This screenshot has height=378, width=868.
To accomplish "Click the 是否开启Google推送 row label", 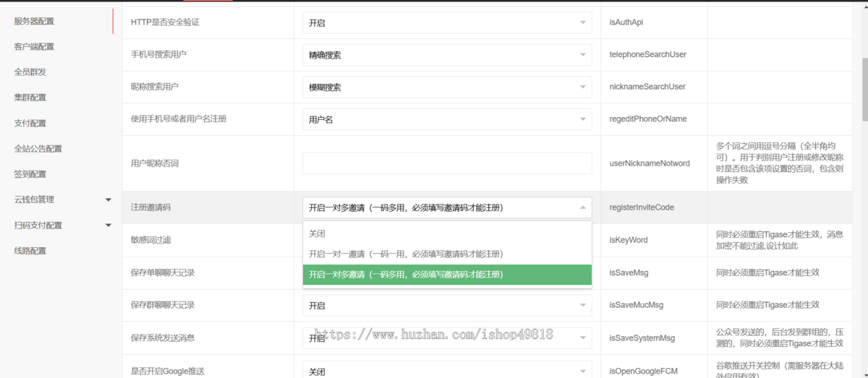I will (x=168, y=371).
